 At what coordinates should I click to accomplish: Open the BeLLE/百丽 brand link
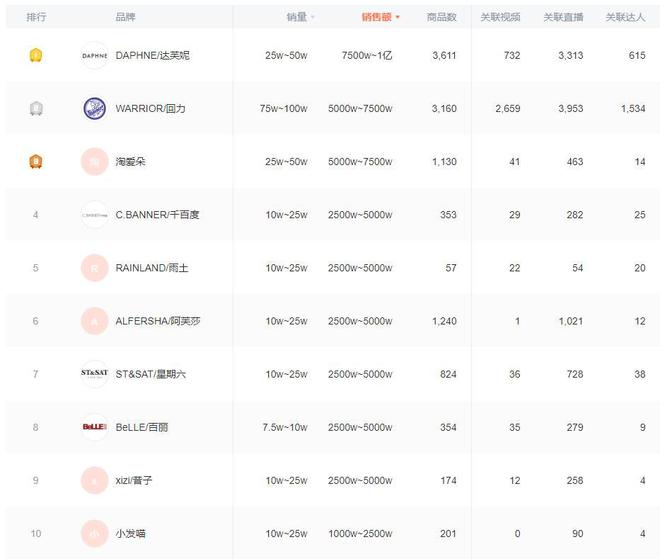pos(142,427)
